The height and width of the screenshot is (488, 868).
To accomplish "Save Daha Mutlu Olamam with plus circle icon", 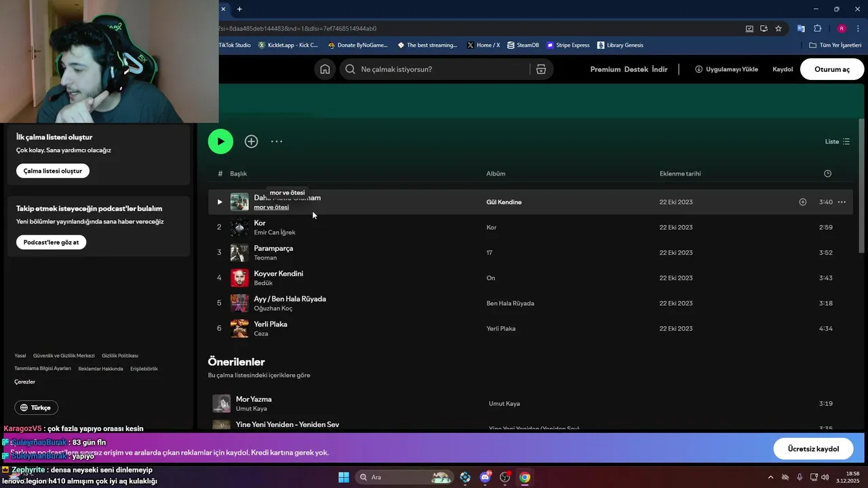I will [x=803, y=202].
